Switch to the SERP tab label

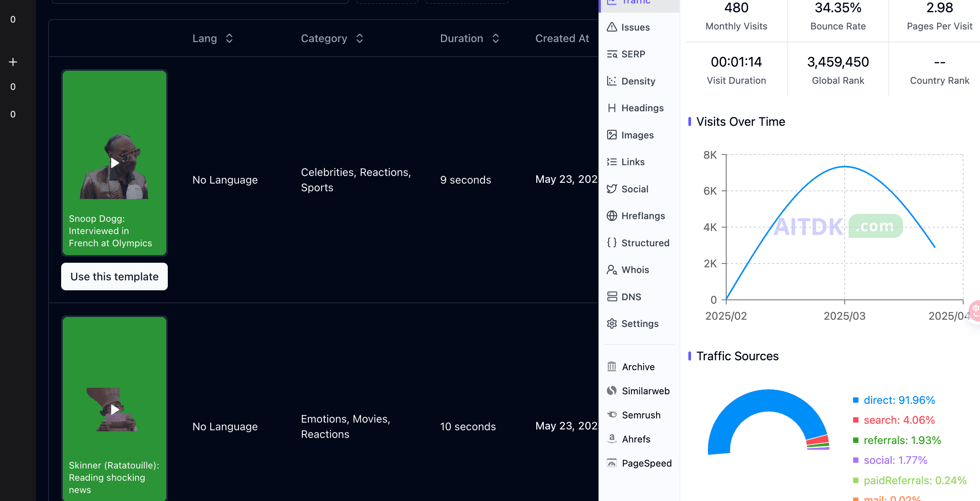(633, 54)
